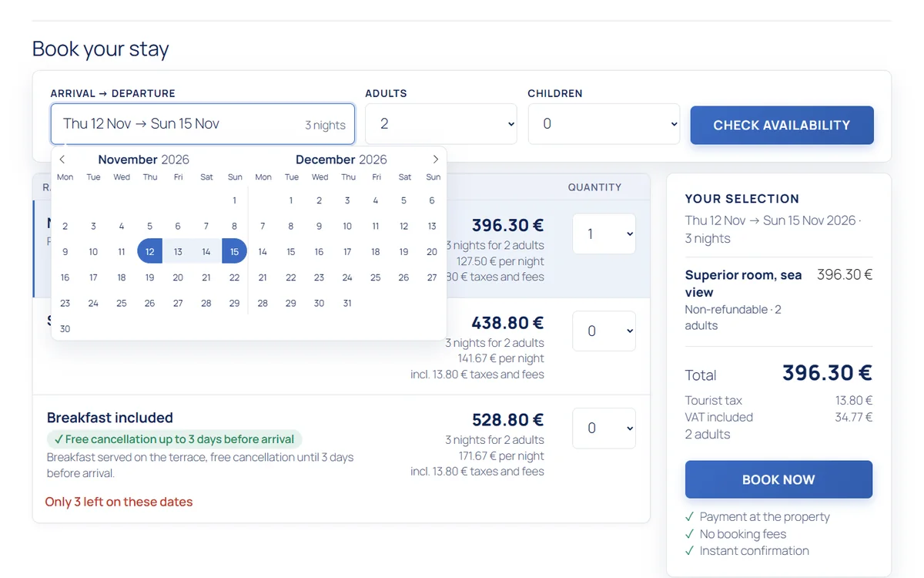Screen dimensions: 924x578
Task: Open the Adults dropdown
Action: tap(441, 124)
